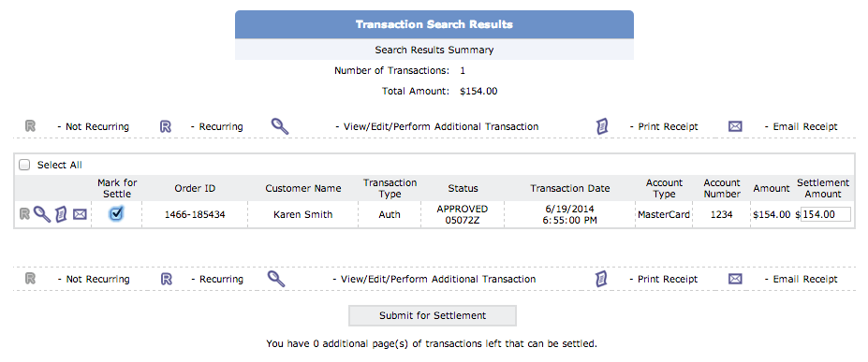Click bottom legend Email Receipt envelope icon
This screenshot has width=868, height=362.
(x=735, y=279)
